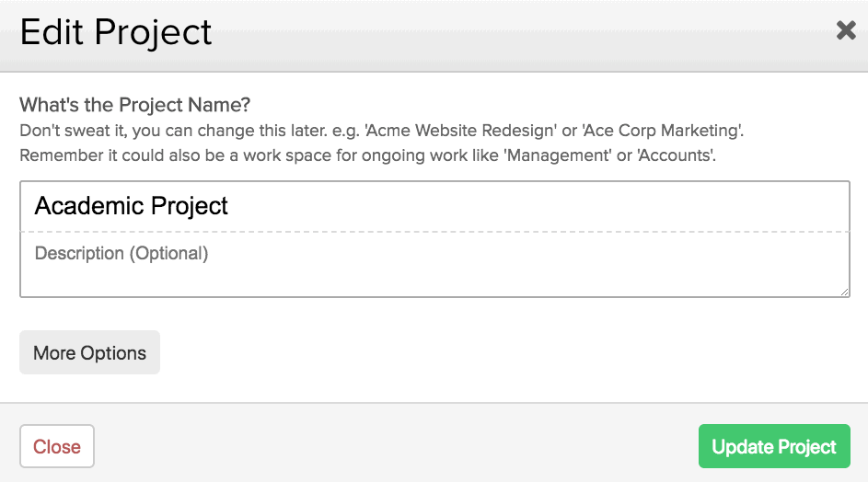This screenshot has width=868, height=482.
Task: Click the empty area below the Description placeholder
Action: click(434, 281)
